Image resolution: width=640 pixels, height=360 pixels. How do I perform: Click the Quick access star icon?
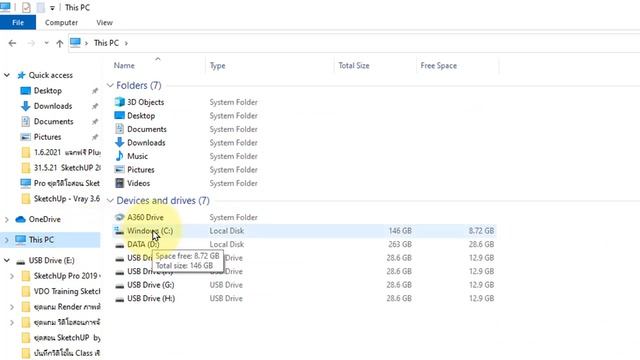coord(21,75)
